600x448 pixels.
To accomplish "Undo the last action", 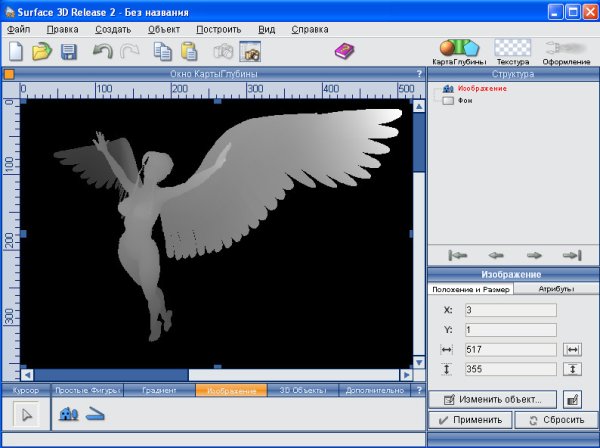I will (102, 50).
